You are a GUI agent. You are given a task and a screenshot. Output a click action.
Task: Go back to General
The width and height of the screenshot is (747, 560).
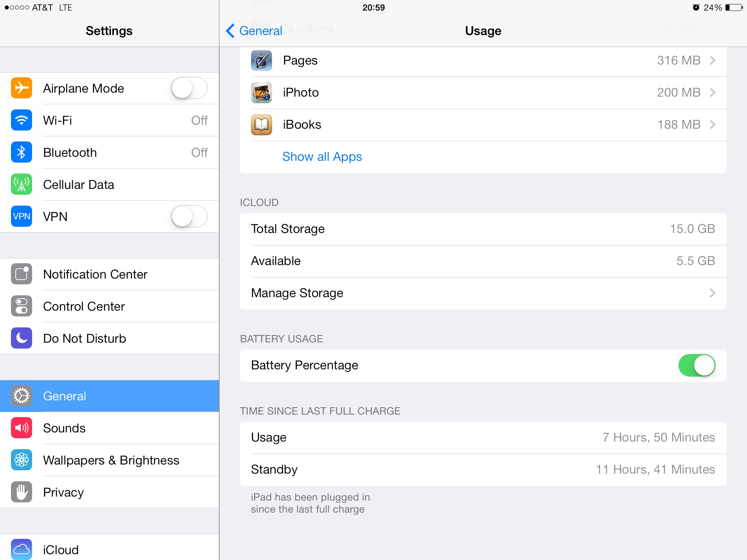point(254,31)
